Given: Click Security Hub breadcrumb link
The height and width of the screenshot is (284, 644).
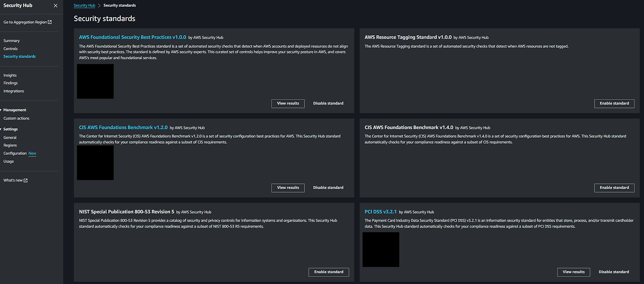Looking at the screenshot, I should [x=85, y=5].
